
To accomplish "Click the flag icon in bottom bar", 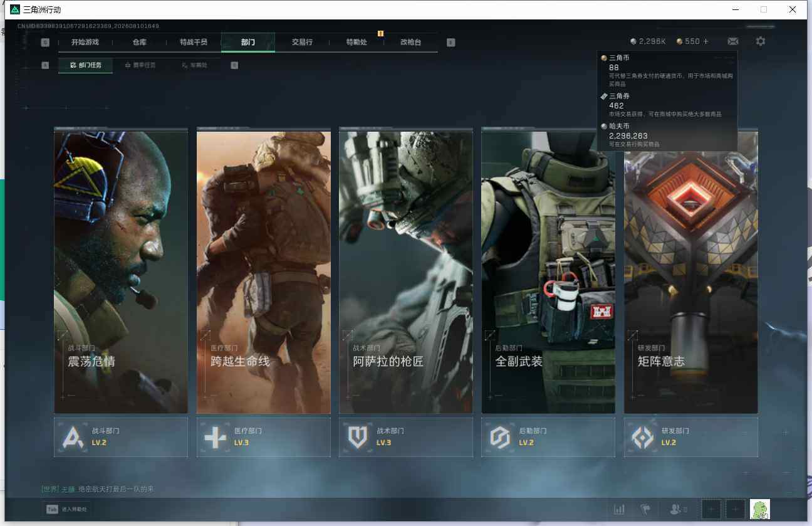I will 645,510.
